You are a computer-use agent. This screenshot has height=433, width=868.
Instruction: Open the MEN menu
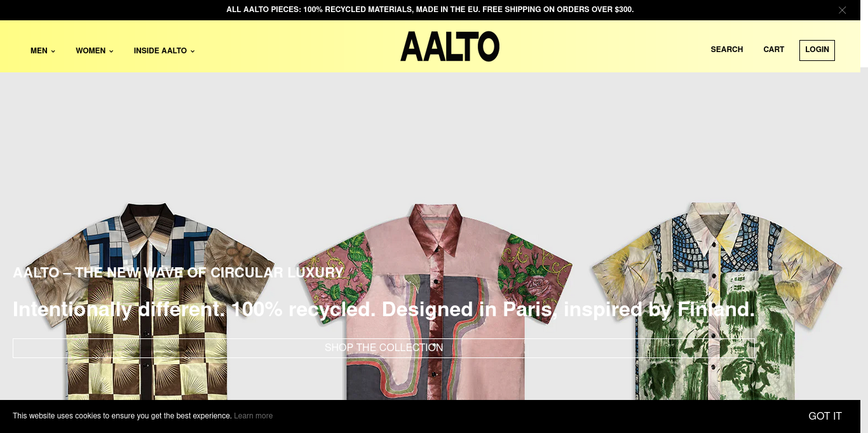pos(43,51)
